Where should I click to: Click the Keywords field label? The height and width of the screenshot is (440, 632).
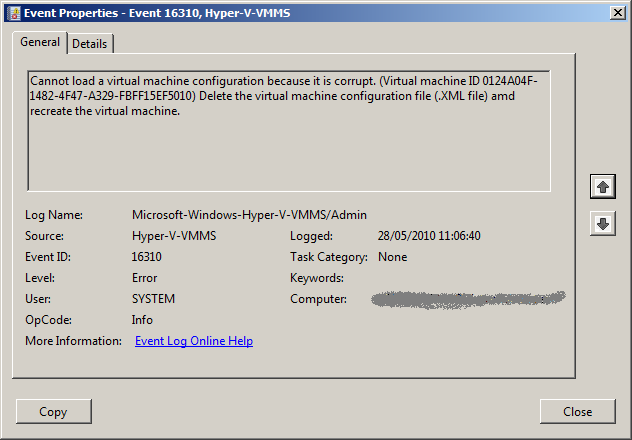[x=317, y=278]
